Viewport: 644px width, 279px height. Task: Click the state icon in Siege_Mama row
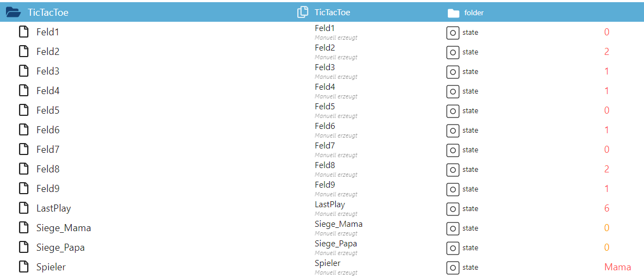click(x=453, y=228)
